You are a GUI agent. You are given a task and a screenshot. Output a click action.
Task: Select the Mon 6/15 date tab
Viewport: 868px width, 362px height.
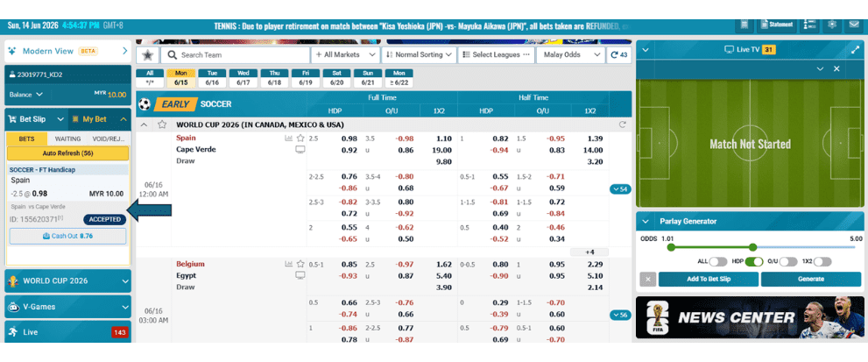tap(181, 78)
